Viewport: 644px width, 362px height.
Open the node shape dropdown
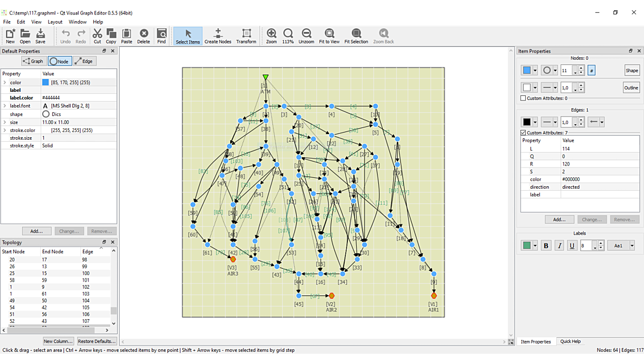pos(555,71)
